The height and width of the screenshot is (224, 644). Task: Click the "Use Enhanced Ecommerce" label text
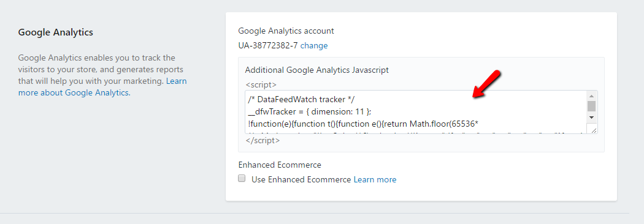coord(301,179)
